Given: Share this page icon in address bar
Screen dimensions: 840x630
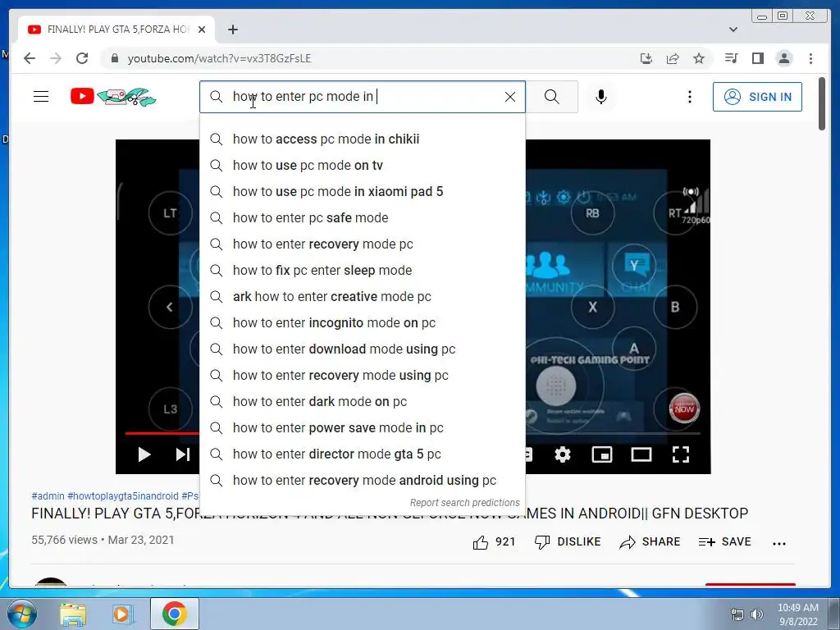Looking at the screenshot, I should [673, 58].
